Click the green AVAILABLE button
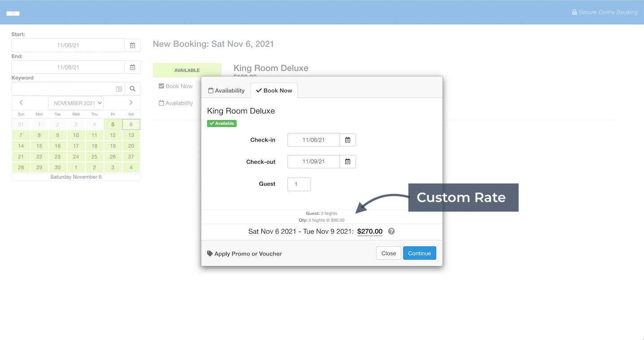Screen dimensions: 644x340 tap(187, 70)
